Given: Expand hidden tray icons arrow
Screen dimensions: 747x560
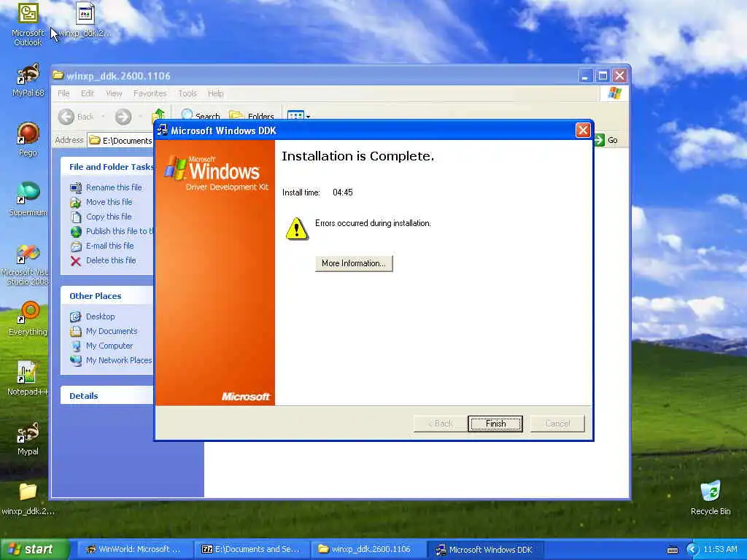Looking at the screenshot, I should [x=692, y=550].
